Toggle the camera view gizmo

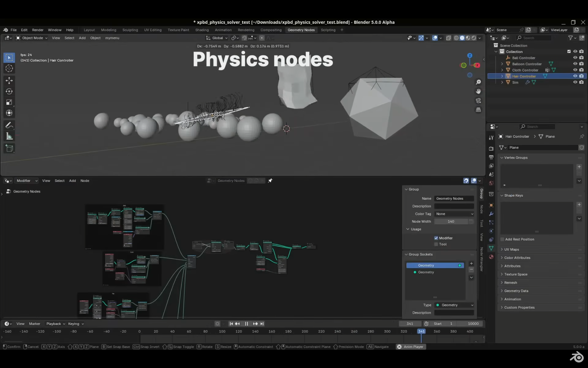(478, 101)
